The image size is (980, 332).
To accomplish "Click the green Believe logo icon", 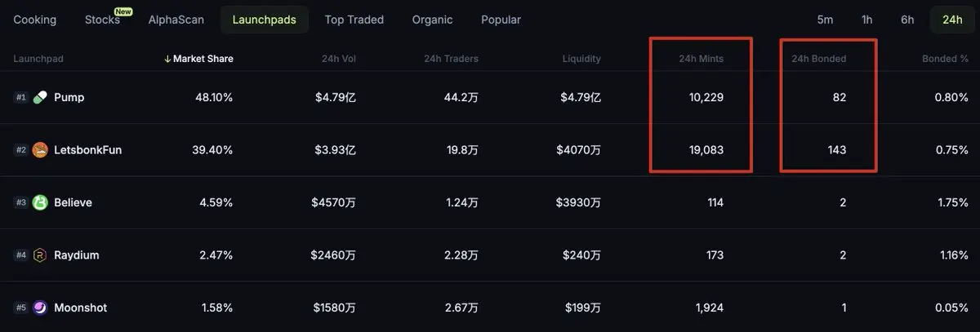I will click(x=40, y=202).
